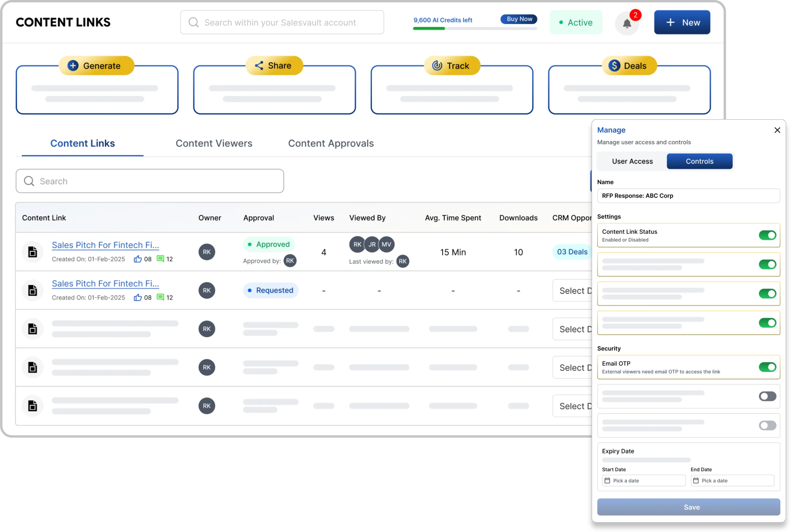Switch to User Access tab

(632, 161)
